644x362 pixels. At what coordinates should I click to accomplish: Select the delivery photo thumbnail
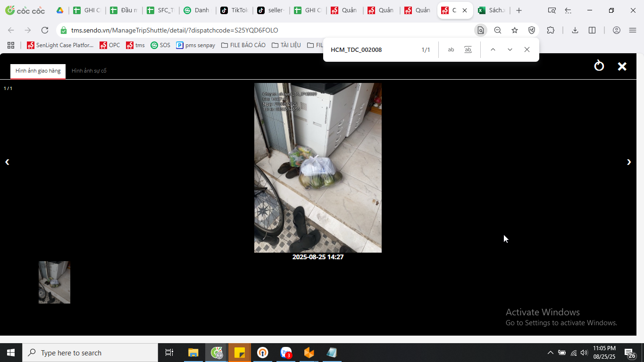54,282
